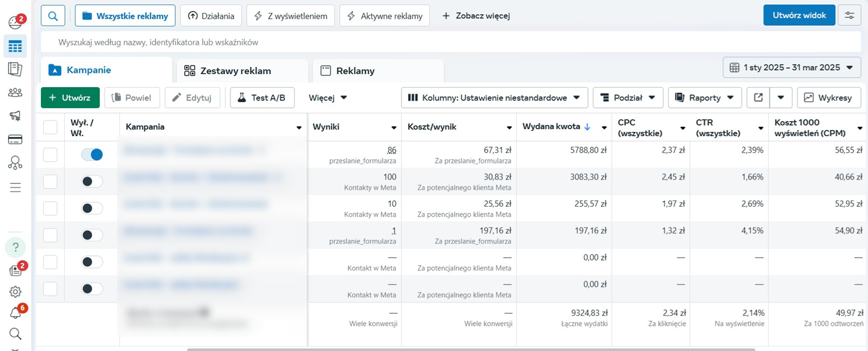Open the CTR (wszystkie) column menu arrow
This screenshot has height=351, width=868.
[760, 128]
